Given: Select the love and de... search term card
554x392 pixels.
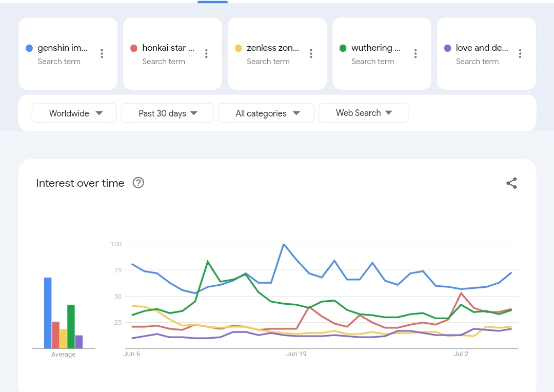Looking at the screenshot, I should [486, 54].
